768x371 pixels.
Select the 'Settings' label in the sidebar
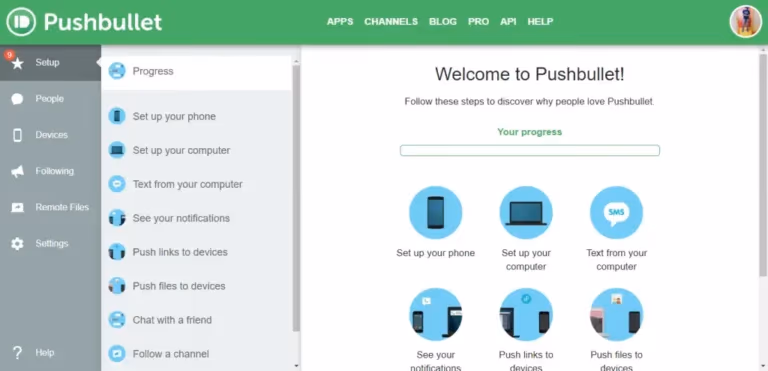(51, 244)
